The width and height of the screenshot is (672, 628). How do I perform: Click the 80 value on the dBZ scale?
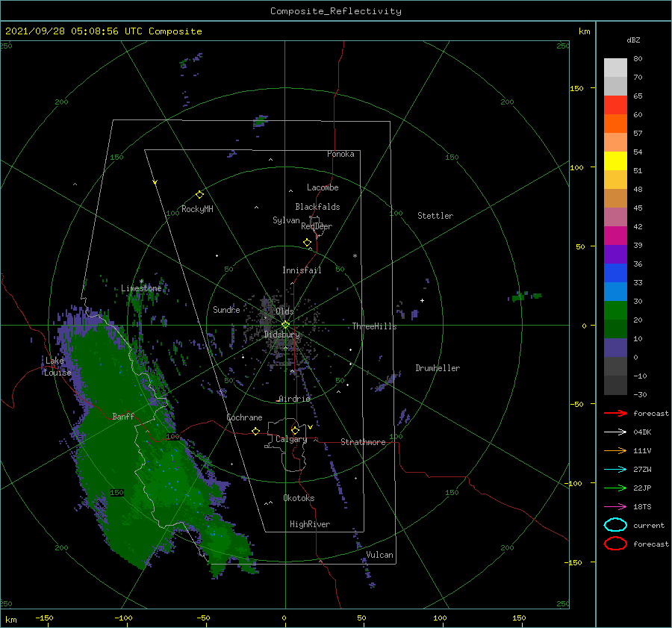638,59
